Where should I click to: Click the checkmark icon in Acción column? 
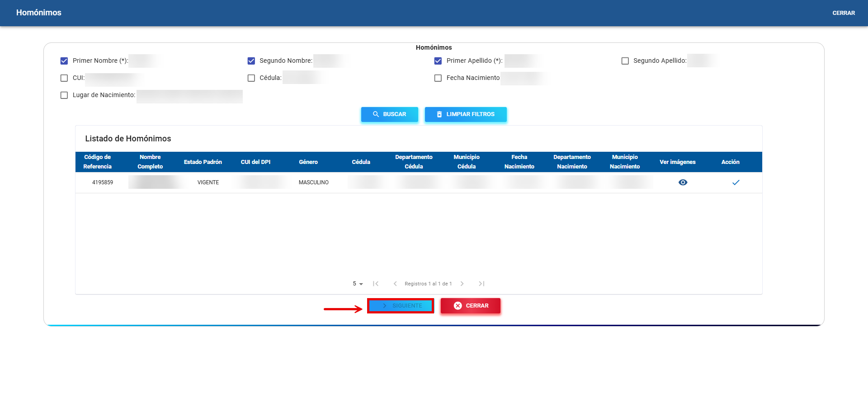[736, 182]
